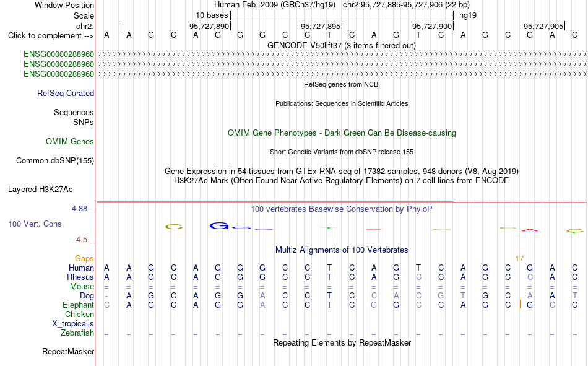Image resolution: width=588 pixels, height=366 pixels.
Task: Open the RefSeq Curated track settings
Action: point(65,93)
